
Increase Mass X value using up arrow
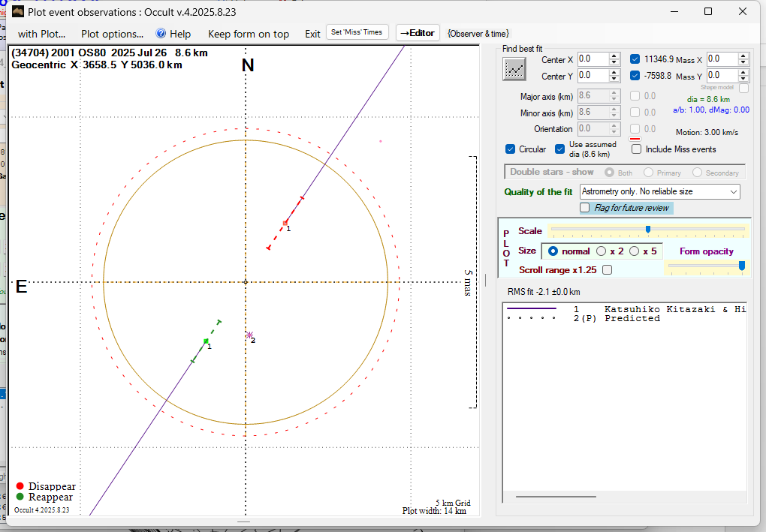pyautogui.click(x=743, y=56)
